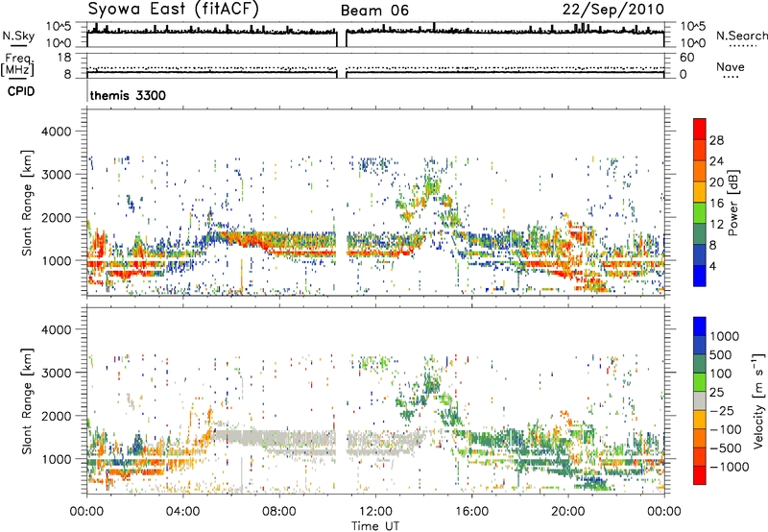Screen dimensions: 768x532
Task: Click the "4000" tick on the power panel
Action: coord(56,132)
